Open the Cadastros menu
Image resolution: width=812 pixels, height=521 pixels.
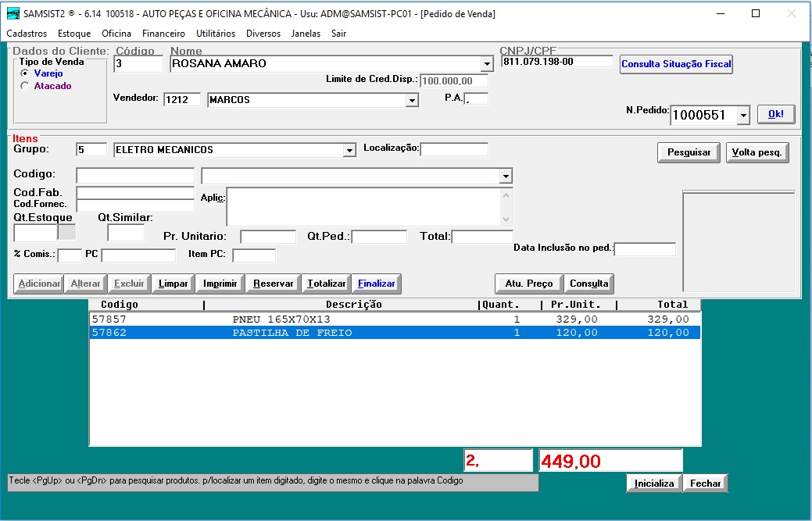[x=27, y=34]
